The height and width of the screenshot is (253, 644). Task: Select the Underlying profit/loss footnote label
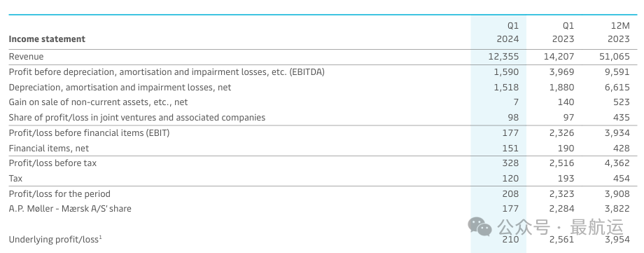click(55, 240)
